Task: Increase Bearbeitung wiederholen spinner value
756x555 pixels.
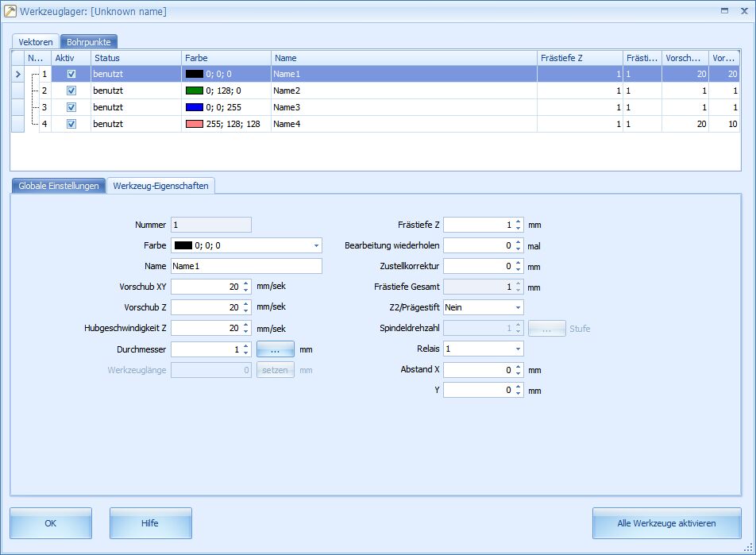Action: pos(518,242)
